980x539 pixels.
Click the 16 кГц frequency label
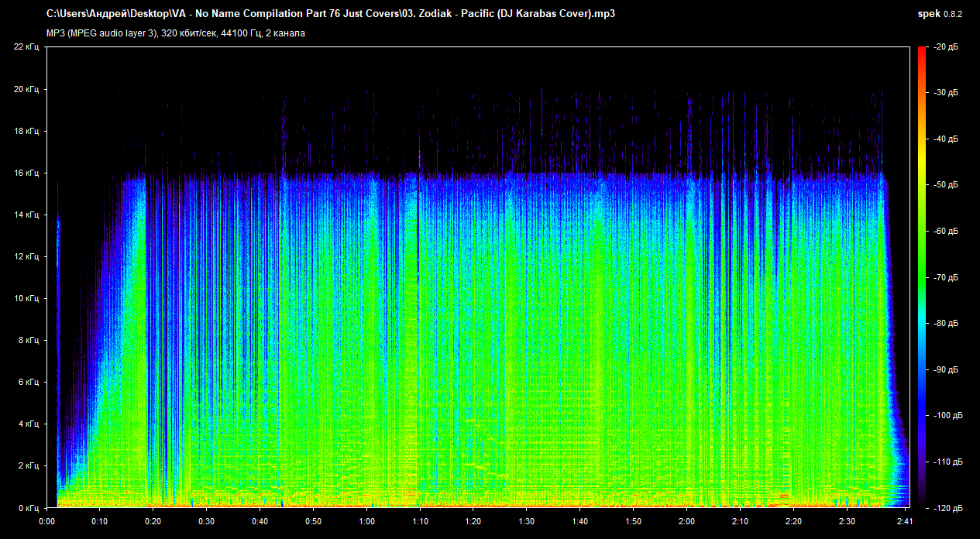tap(26, 173)
